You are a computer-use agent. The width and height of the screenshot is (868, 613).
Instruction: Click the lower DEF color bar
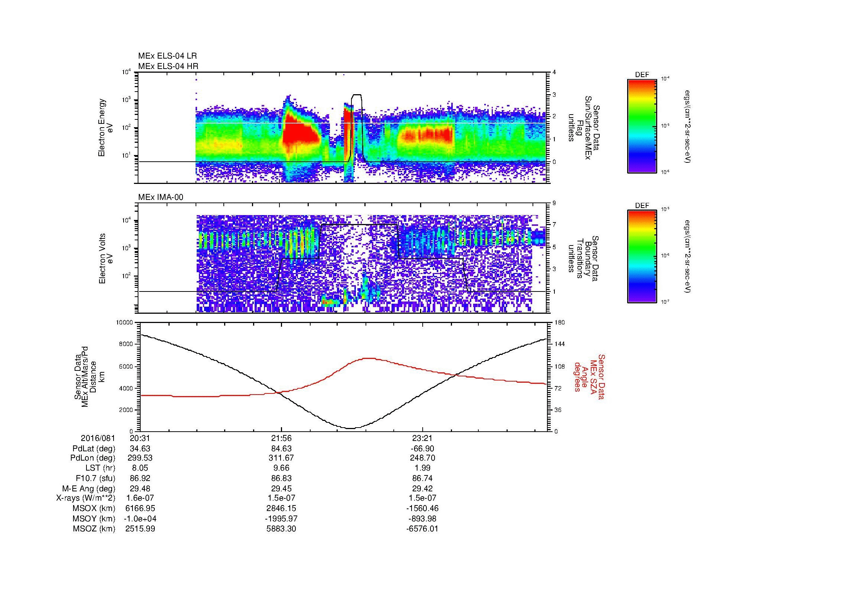tap(642, 257)
